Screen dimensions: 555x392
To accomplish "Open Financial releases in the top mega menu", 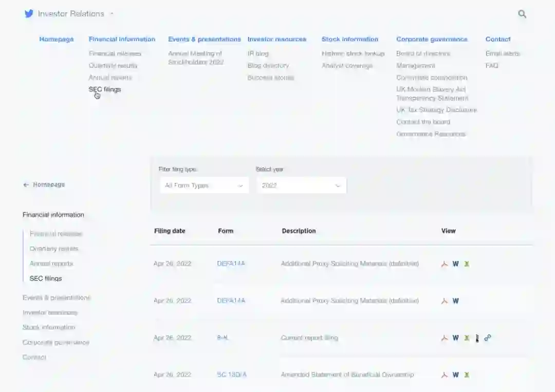I will [x=115, y=54].
